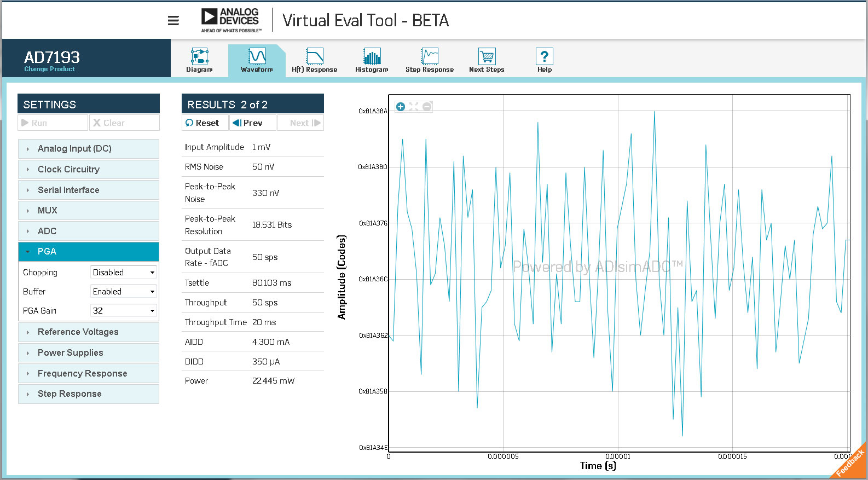868x480 pixels.
Task: Expand the Reference Voltages section
Action: tap(89, 332)
